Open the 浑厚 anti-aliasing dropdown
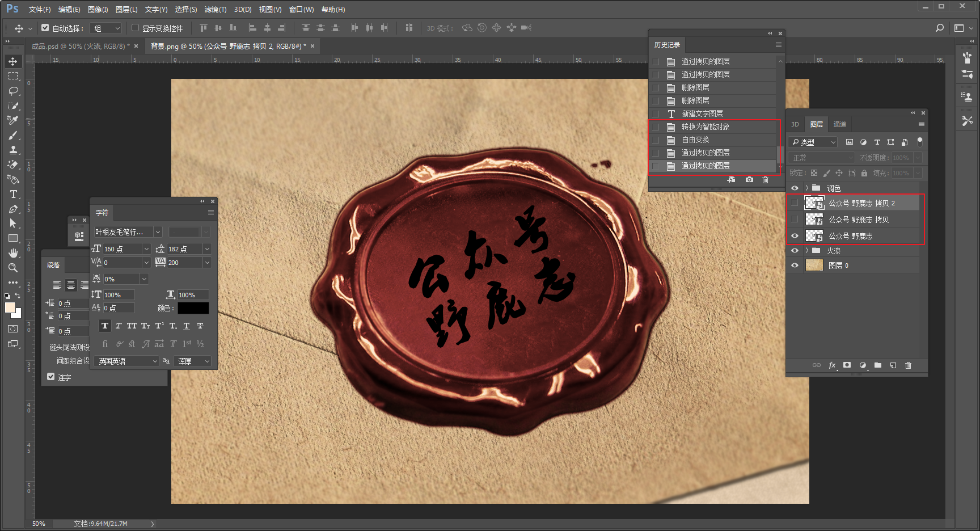The width and height of the screenshot is (980, 531). point(192,361)
